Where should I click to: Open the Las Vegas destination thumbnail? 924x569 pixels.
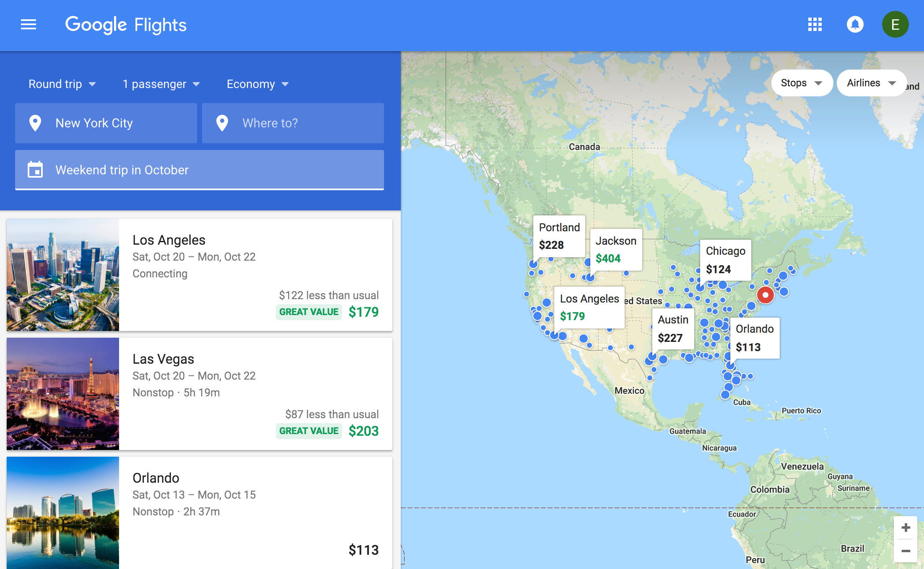click(x=62, y=394)
